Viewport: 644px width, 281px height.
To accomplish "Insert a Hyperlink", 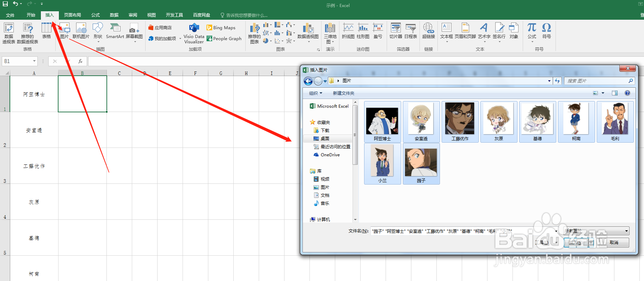I will click(428, 30).
